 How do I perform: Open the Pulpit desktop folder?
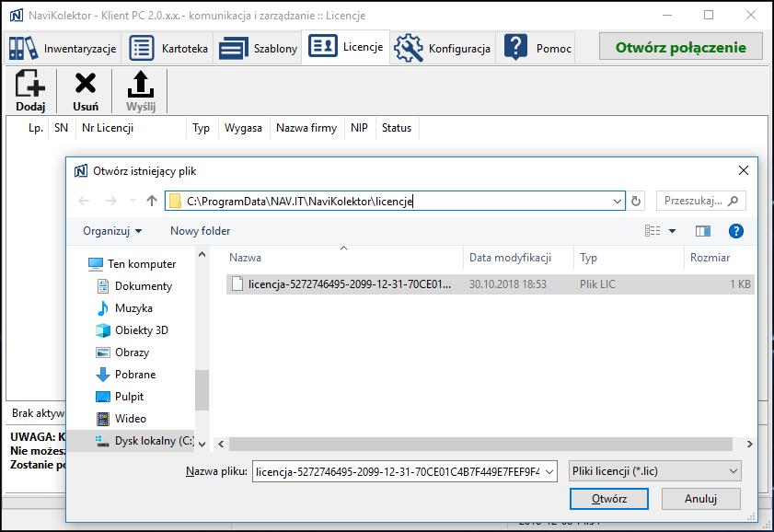tap(119, 397)
